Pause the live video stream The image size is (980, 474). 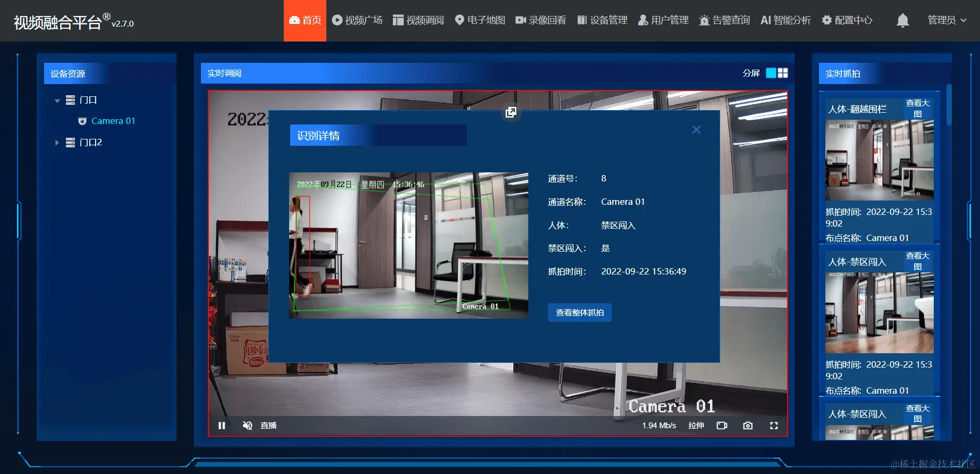(222, 426)
